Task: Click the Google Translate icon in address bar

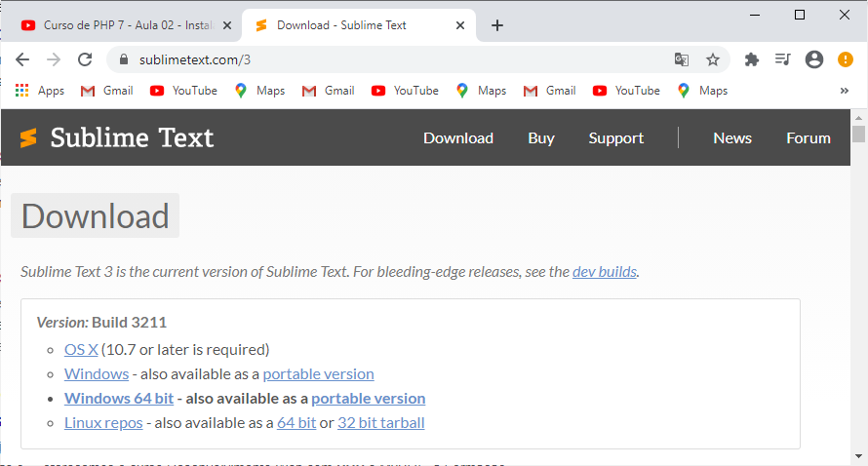Action: tap(682, 59)
